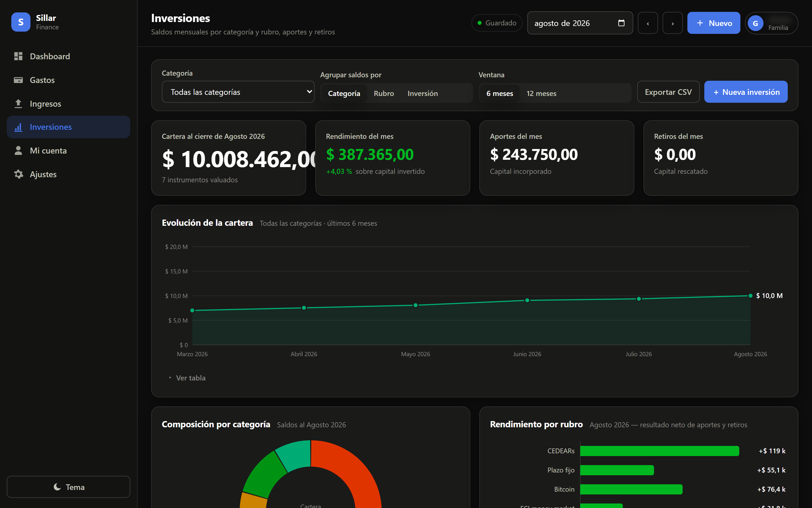
Task: Click the Gastos card icon
Action: [x=18, y=80]
